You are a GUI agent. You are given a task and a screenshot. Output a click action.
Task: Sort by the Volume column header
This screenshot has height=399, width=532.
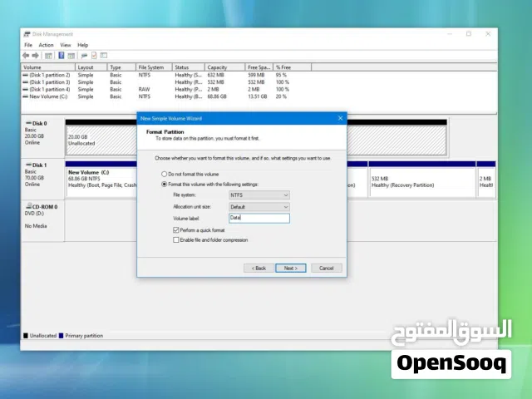(48, 67)
